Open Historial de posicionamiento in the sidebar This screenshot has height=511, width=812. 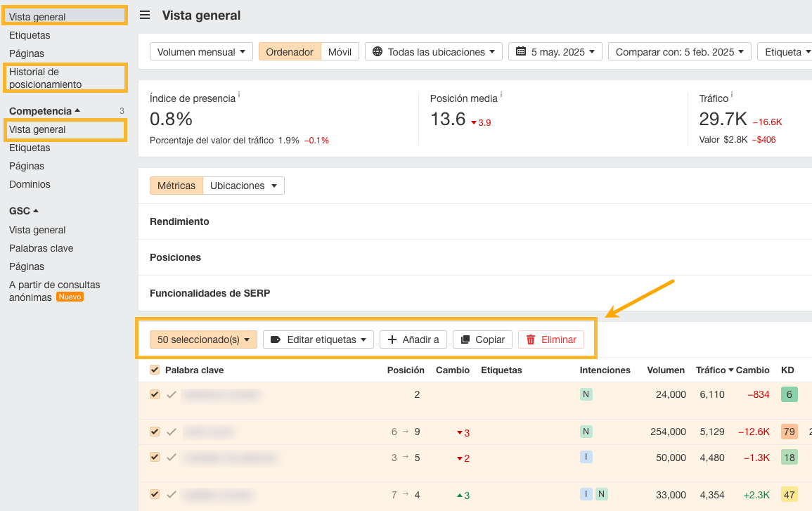pyautogui.click(x=52, y=77)
